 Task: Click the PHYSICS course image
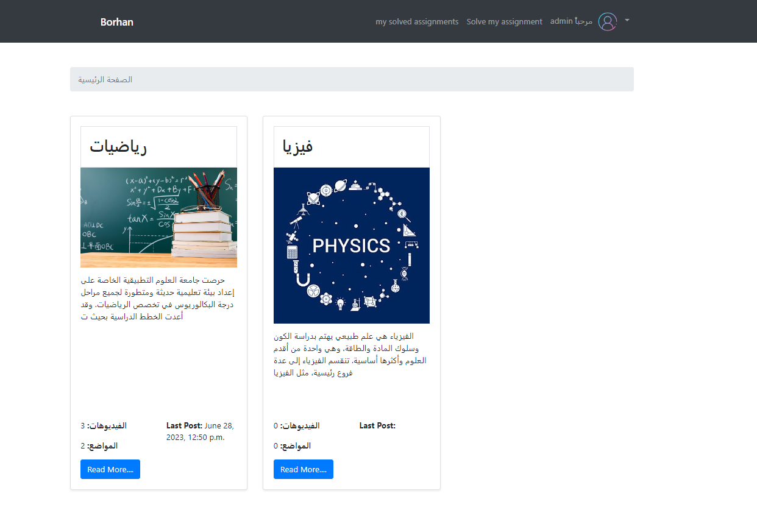(x=351, y=245)
